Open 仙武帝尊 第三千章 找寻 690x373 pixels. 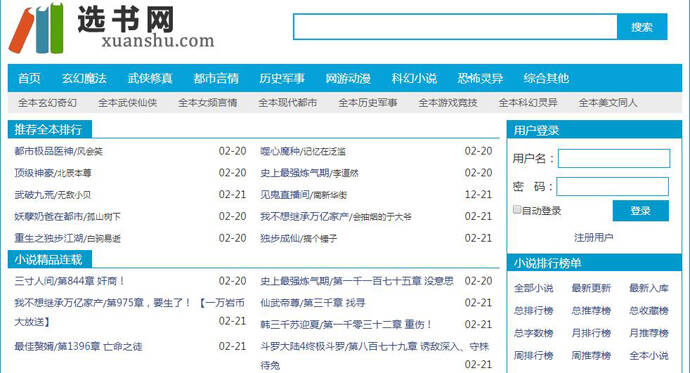point(312,303)
